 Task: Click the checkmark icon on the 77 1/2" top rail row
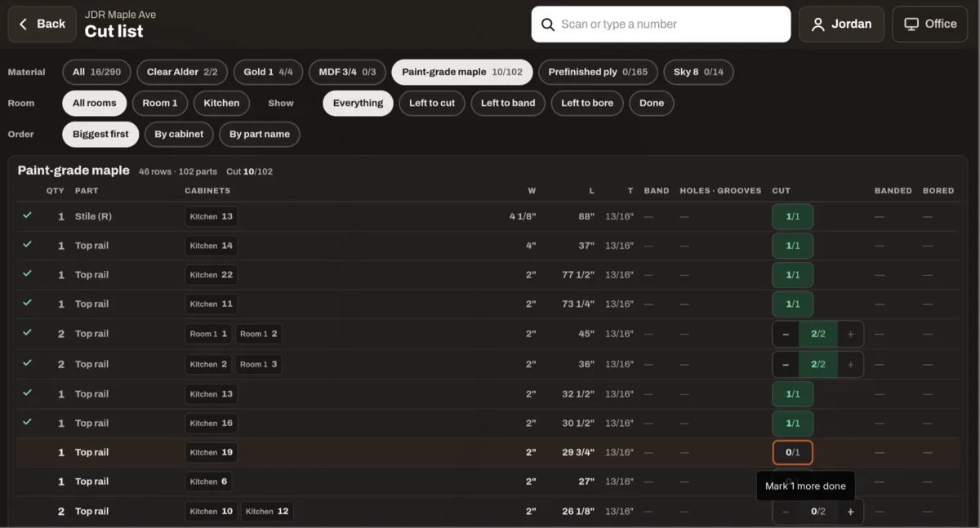(x=28, y=274)
